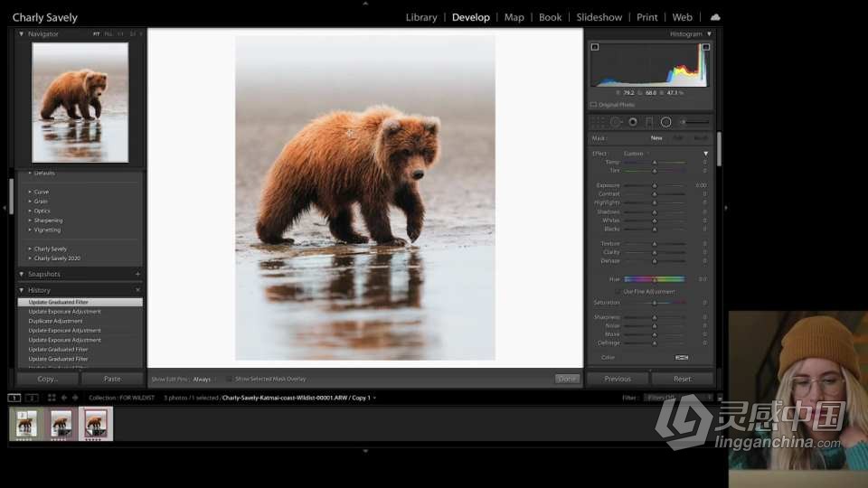868x488 pixels.
Task: Select the Radial Filter tool icon
Action: pyautogui.click(x=666, y=122)
